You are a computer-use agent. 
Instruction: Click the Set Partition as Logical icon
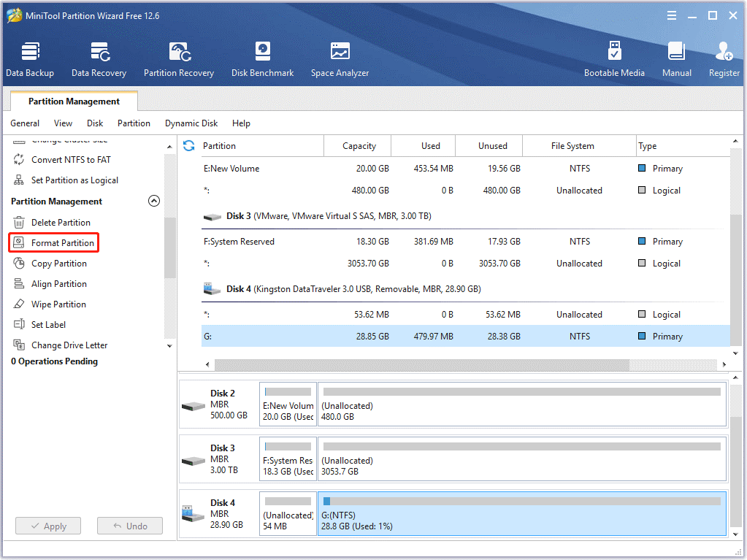pyautogui.click(x=18, y=180)
